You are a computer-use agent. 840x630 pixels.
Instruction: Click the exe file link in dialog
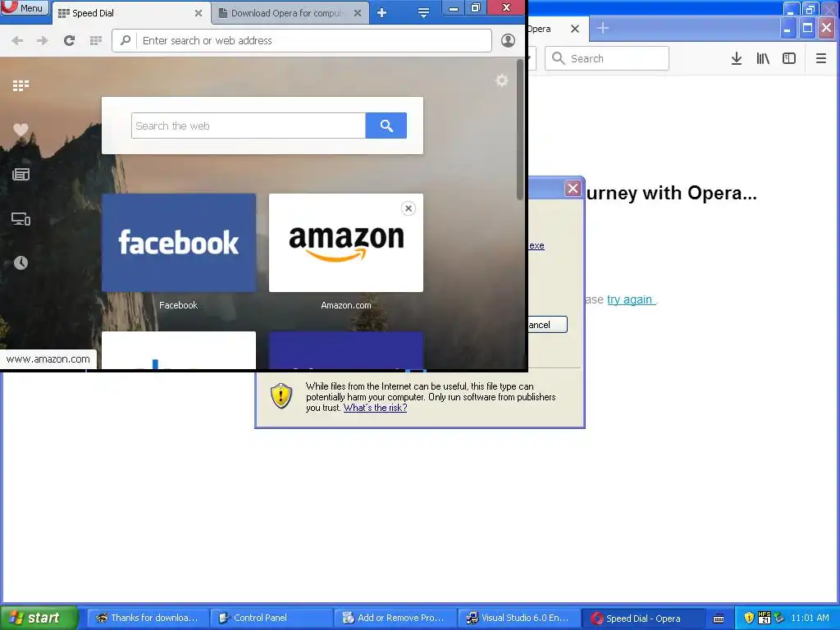coord(536,245)
